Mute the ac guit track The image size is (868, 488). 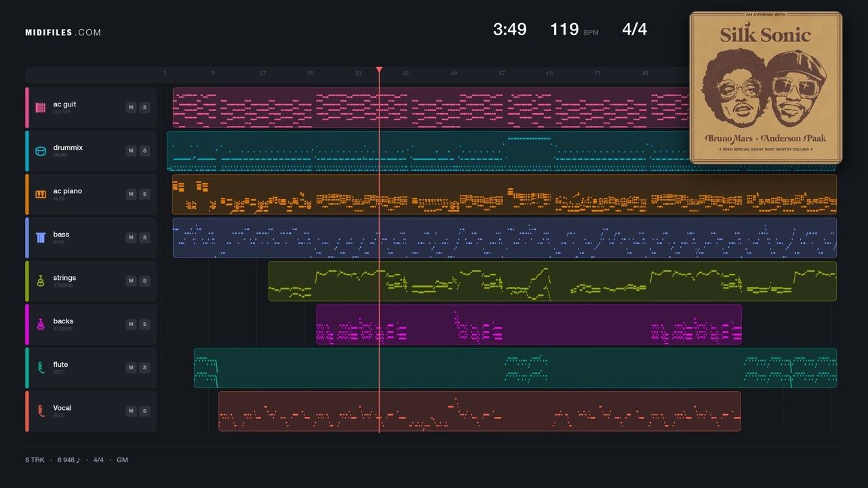tap(131, 107)
